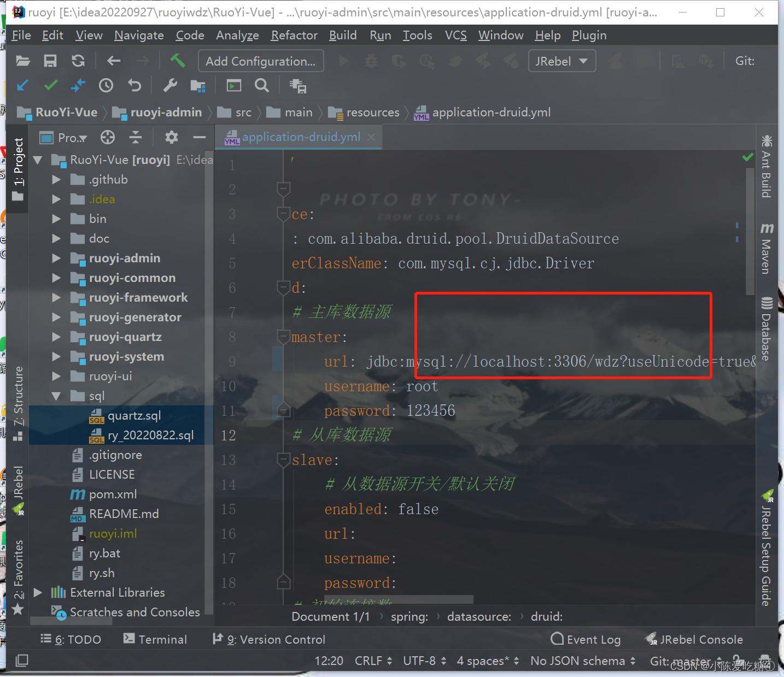Open the Project view selector dropdown
The width and height of the screenshot is (784, 677).
pyautogui.click(x=64, y=138)
